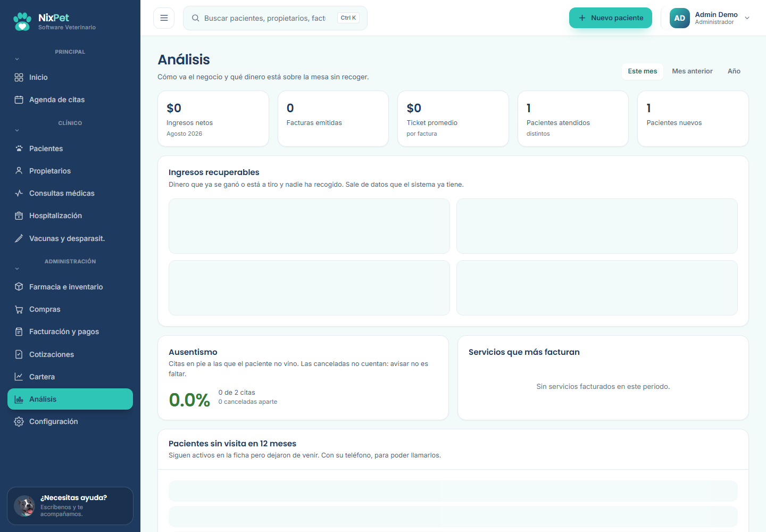Screen dimensions: 766x532
Task: Click the Ingresos netos $0 card
Action: pos(213,119)
